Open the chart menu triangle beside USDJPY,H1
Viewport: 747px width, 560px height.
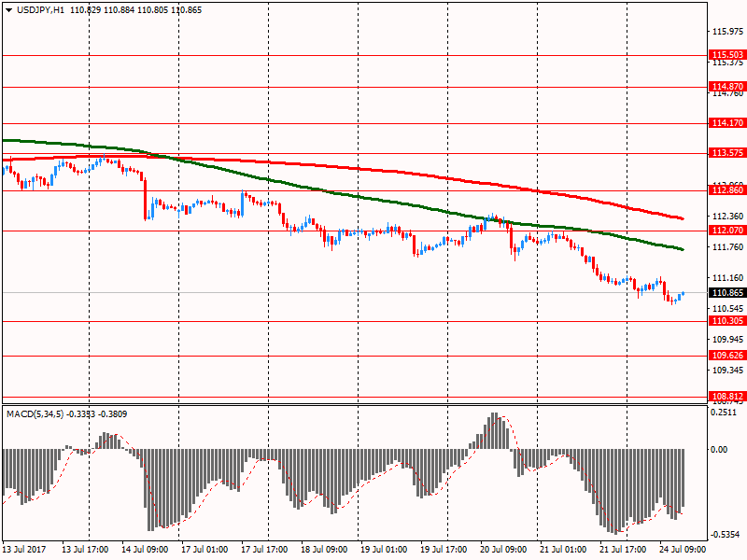point(9,10)
